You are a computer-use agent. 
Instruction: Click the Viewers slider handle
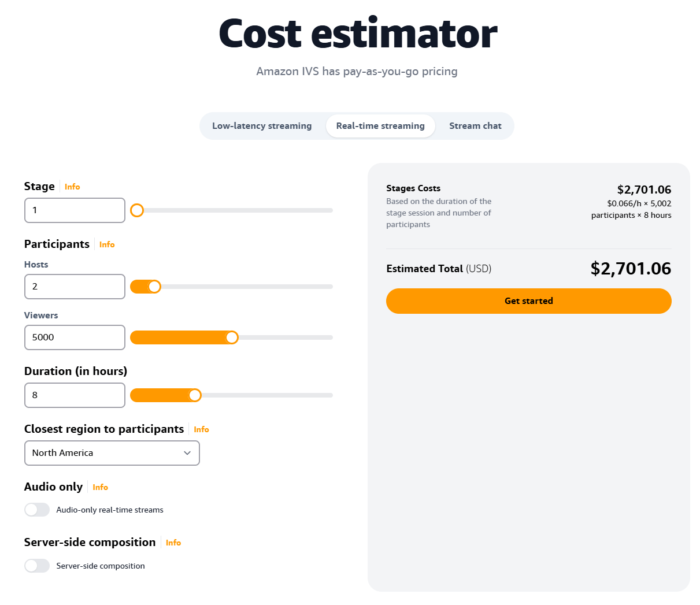[232, 337]
